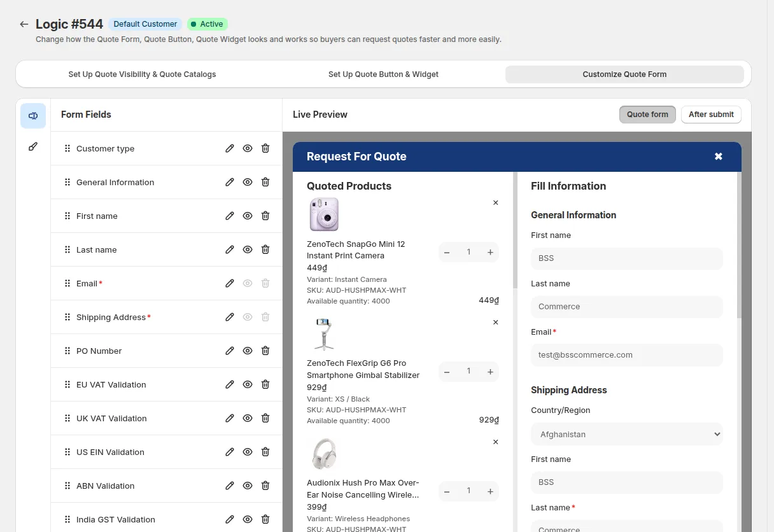Viewport: 774px width, 532px height.
Task: Click the Email input field
Action: pyautogui.click(x=627, y=355)
